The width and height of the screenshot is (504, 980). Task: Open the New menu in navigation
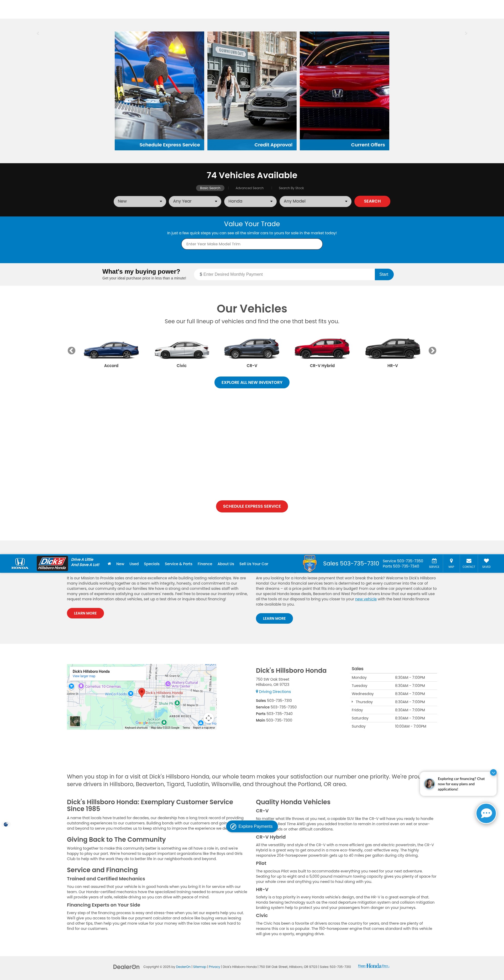tap(120, 564)
